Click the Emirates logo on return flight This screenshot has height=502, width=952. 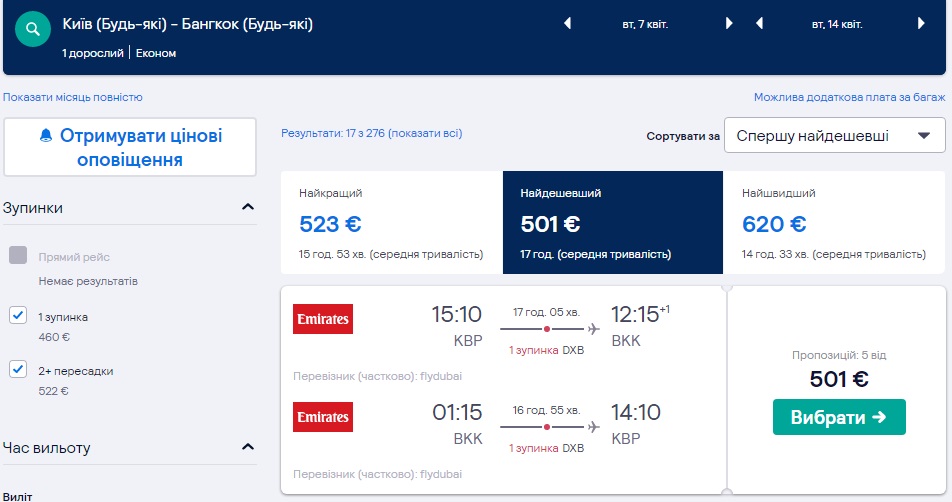(x=323, y=417)
